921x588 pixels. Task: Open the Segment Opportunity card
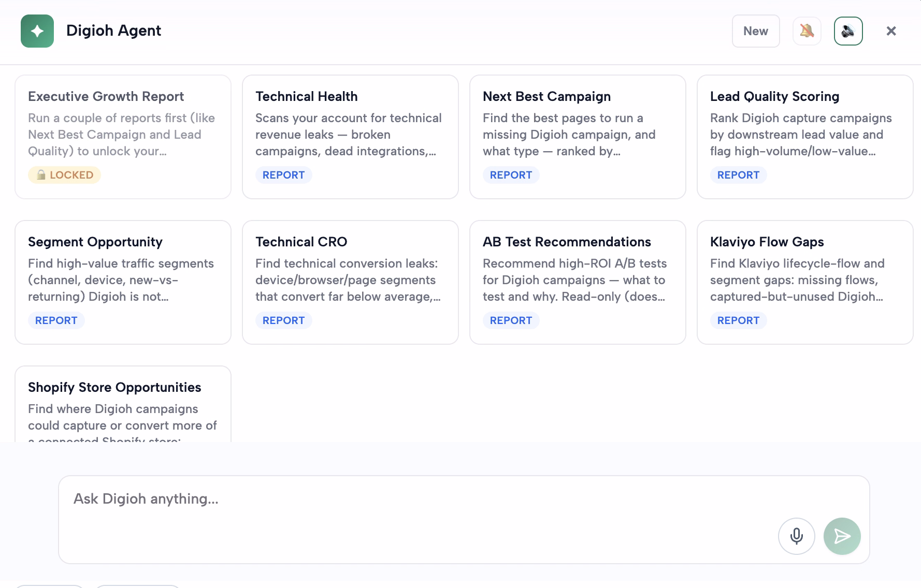click(x=123, y=282)
